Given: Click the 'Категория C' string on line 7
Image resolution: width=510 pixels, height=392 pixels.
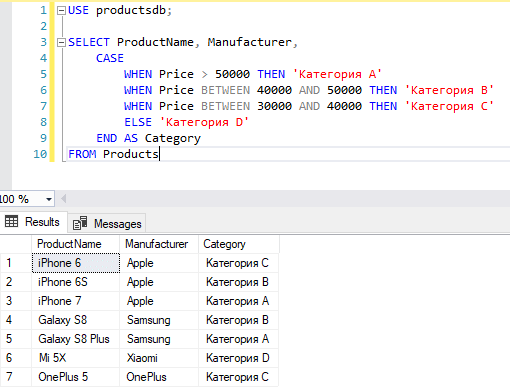Looking at the screenshot, I should 449,106.
